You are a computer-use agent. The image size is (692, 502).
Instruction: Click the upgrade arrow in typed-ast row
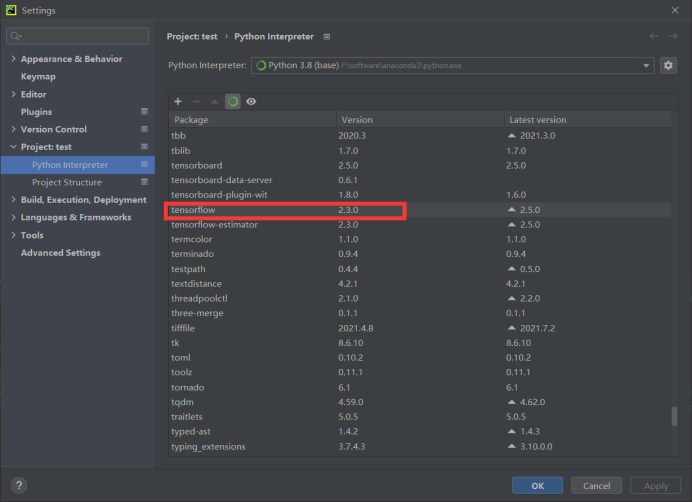(x=511, y=431)
